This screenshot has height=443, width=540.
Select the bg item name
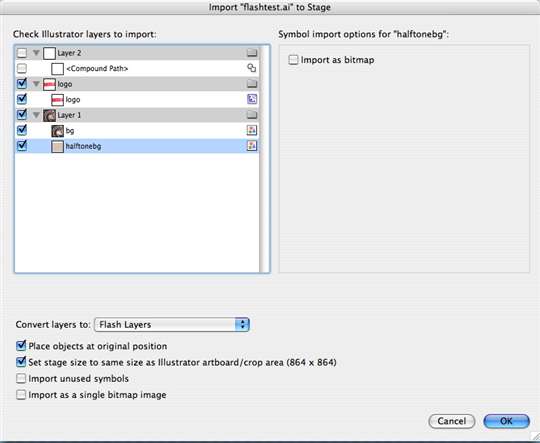[70, 131]
